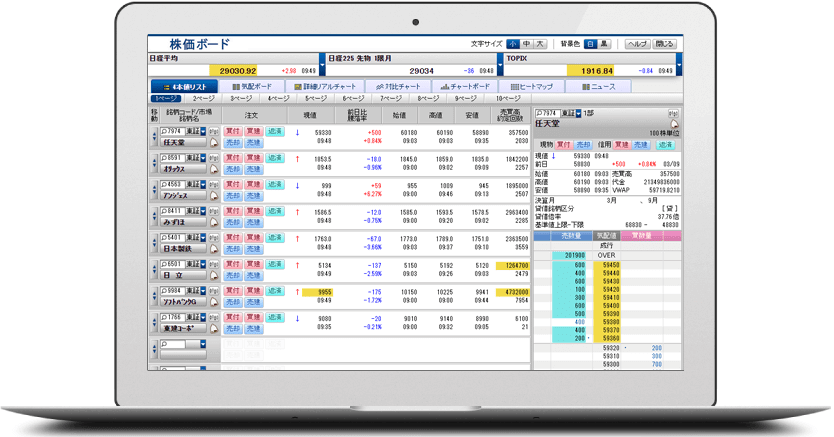834x437 pixels.
Task: Open the 日経225 先物 index dropdown arrow
Action: tap(500, 65)
